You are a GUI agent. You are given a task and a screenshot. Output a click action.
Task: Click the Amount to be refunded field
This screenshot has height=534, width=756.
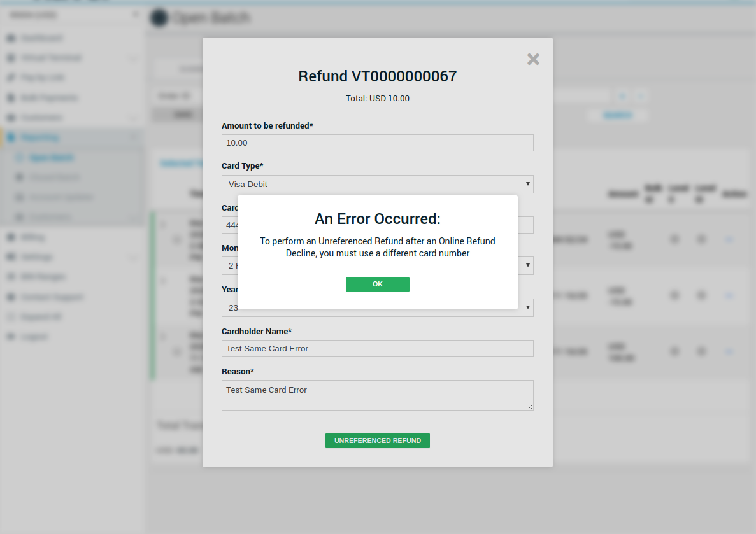(x=377, y=143)
